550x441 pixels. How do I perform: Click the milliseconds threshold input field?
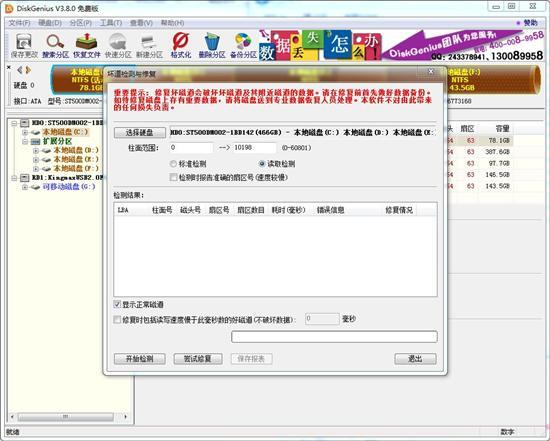[x=322, y=319]
